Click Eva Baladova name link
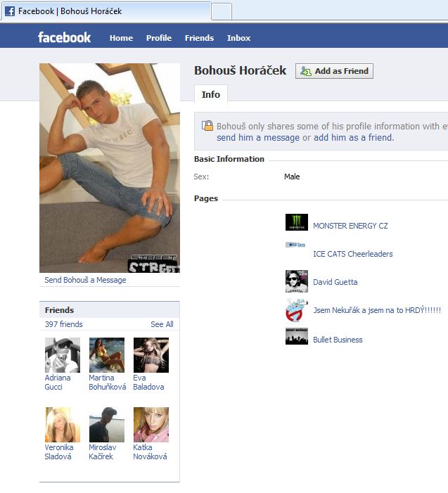The width and height of the screenshot is (448, 493). pos(148,383)
